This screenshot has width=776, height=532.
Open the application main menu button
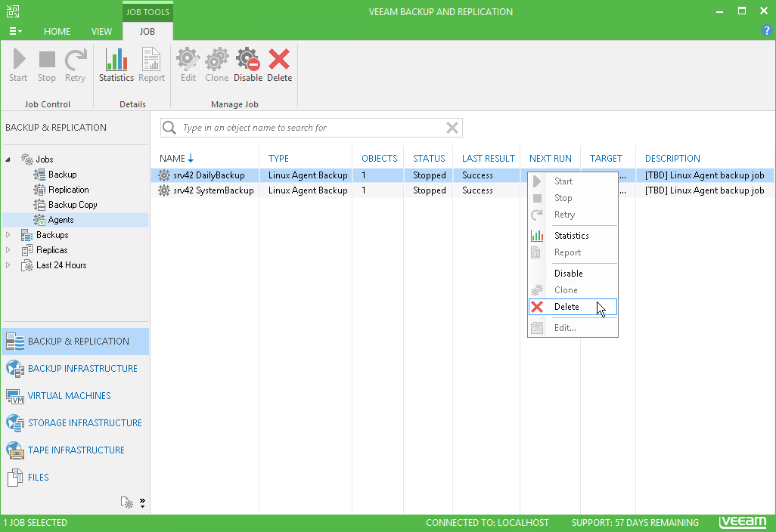(15, 31)
